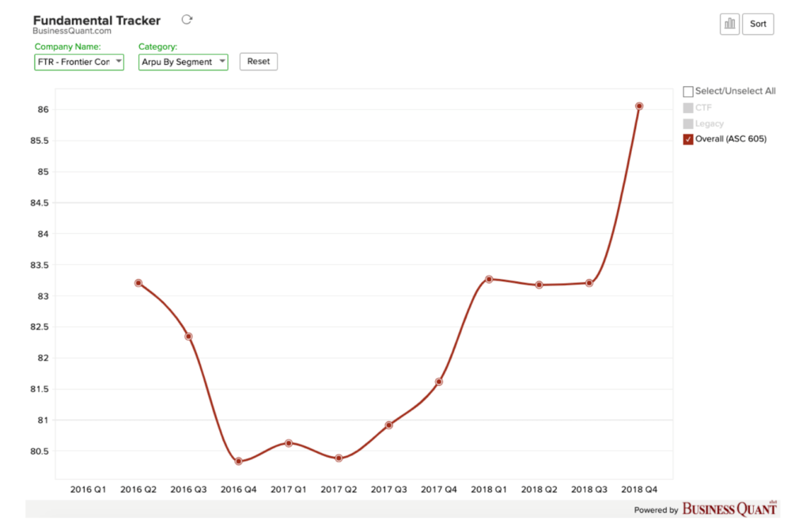Click the 2017 Q4 data point
The width and height of the screenshot is (810, 532).
(438, 382)
